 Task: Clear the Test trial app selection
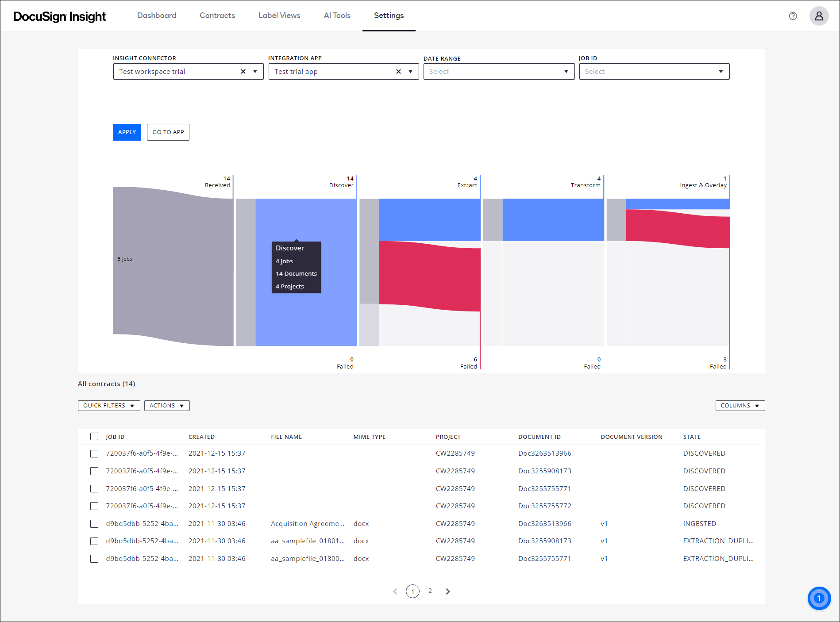[x=398, y=72]
